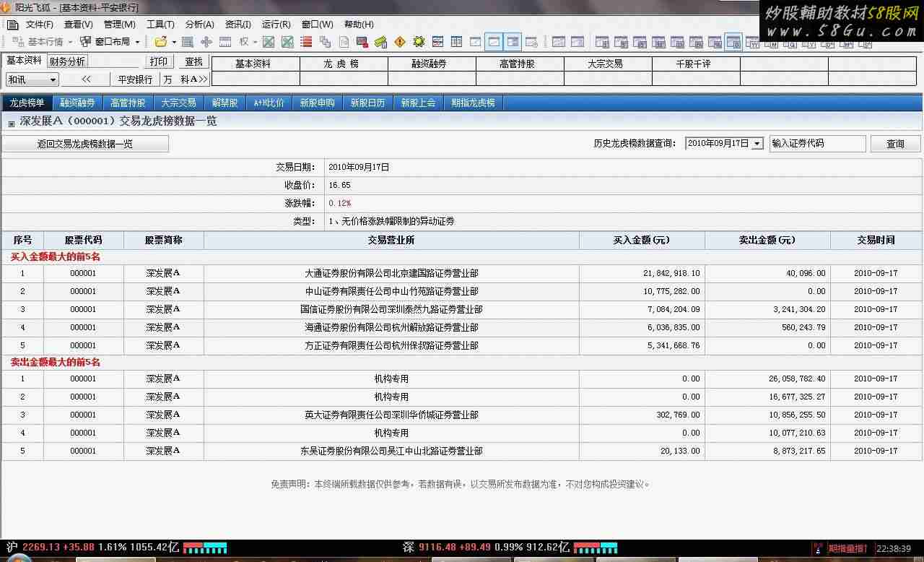Click the 东吴证券股份有限公司吴江中山北路证券营业部 row
The image size is (924, 562).
(462, 451)
